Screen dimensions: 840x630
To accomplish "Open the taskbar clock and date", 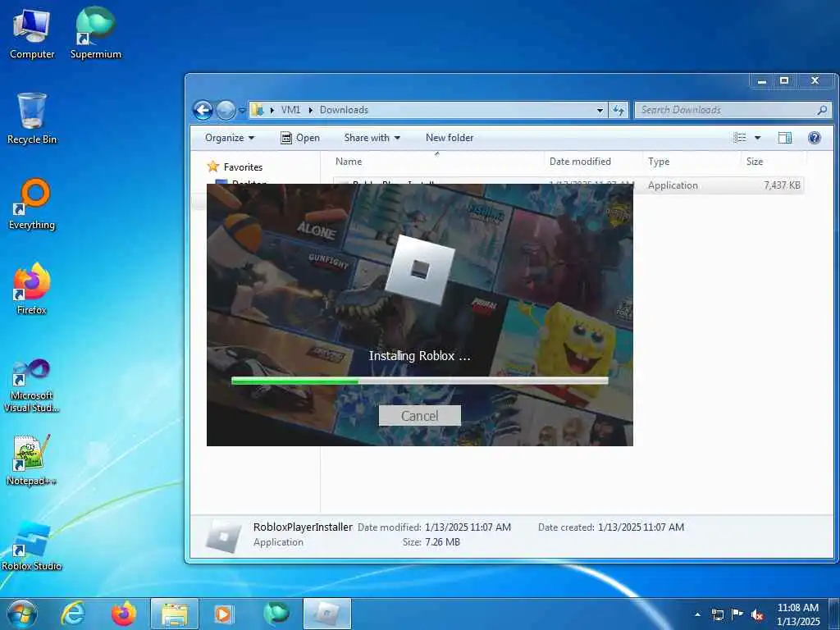I will [798, 614].
